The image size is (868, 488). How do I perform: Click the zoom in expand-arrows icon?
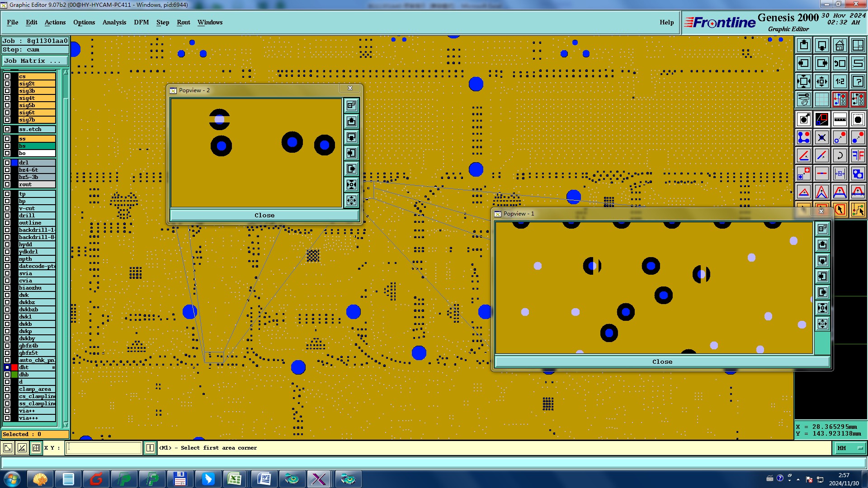804,81
